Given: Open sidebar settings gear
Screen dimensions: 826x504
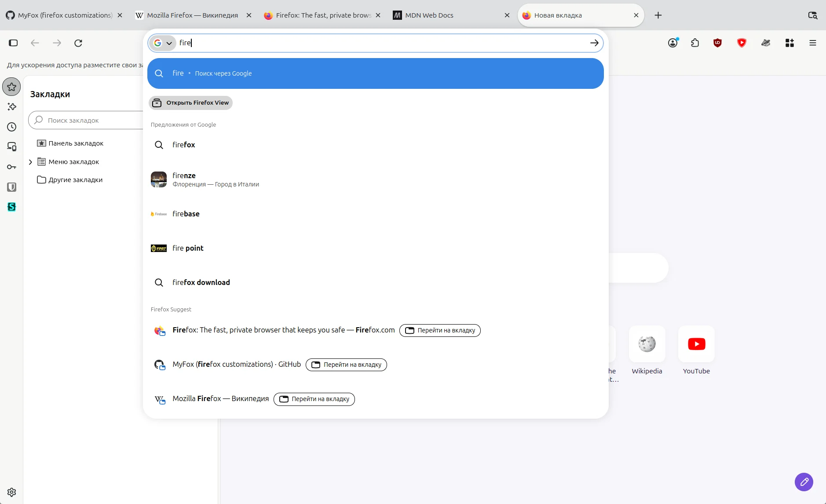Looking at the screenshot, I should pos(12,492).
